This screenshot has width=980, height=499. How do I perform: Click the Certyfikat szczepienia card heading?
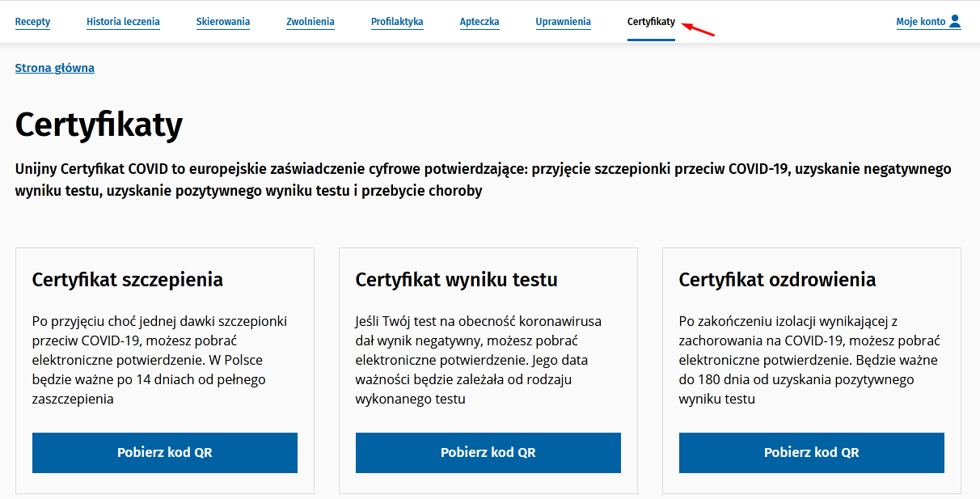[128, 280]
